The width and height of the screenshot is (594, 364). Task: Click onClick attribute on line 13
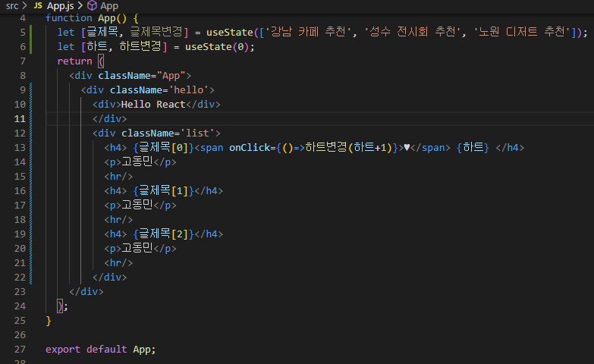250,147
